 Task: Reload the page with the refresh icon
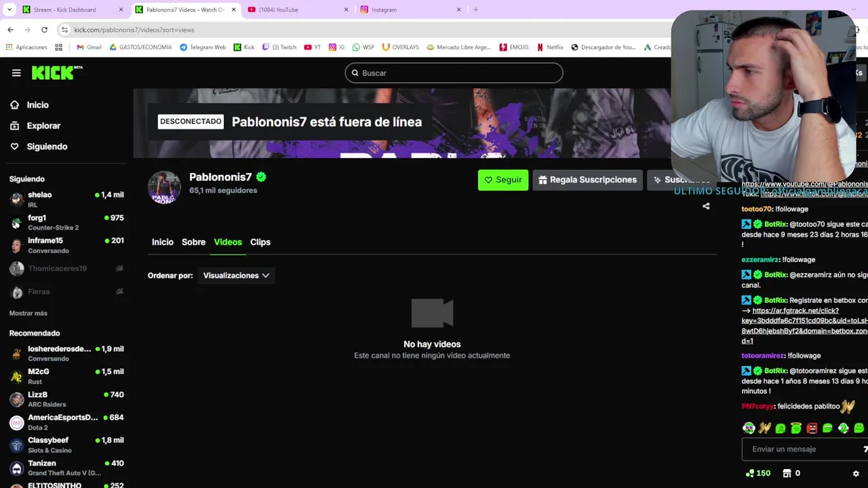pyautogui.click(x=44, y=30)
